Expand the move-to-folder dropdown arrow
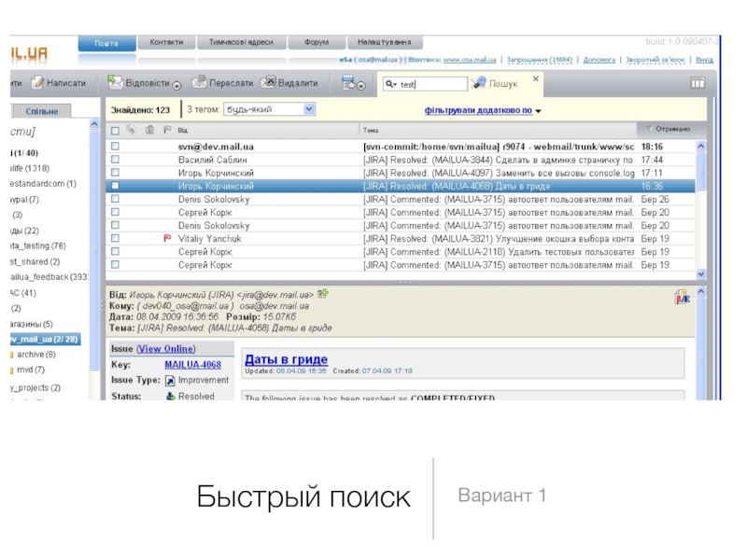 pos(361,86)
